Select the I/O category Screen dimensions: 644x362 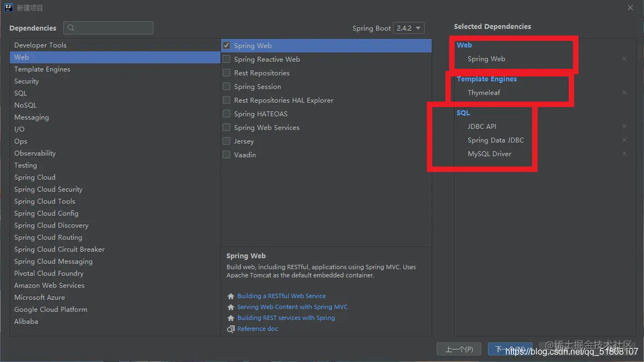115,129
